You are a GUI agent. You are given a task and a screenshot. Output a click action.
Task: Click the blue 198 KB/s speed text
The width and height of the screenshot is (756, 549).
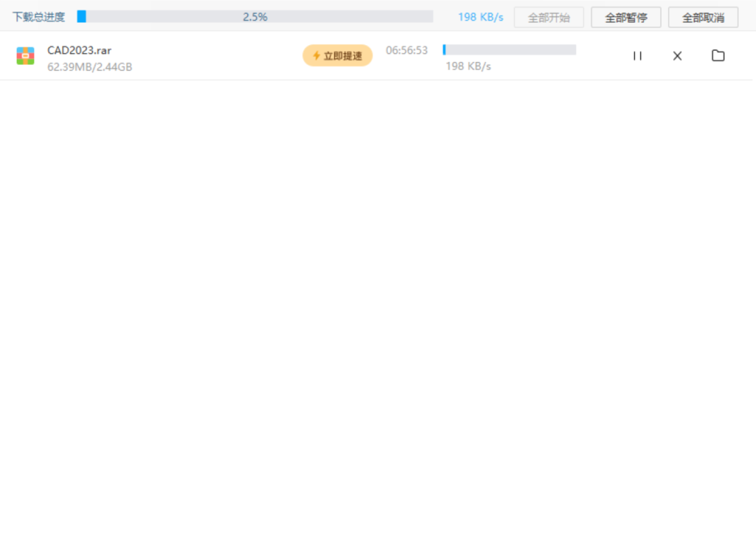[x=481, y=15]
